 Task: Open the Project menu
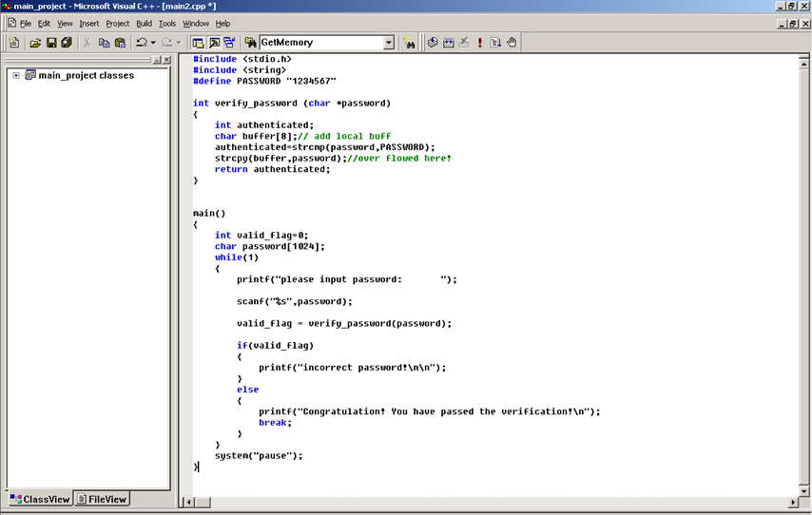click(117, 23)
